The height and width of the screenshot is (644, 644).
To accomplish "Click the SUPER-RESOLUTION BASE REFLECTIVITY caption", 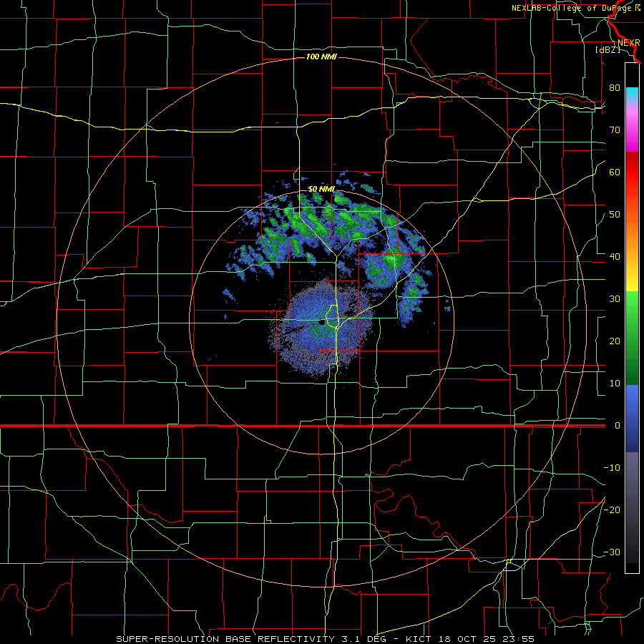I will pyautogui.click(x=224, y=639).
